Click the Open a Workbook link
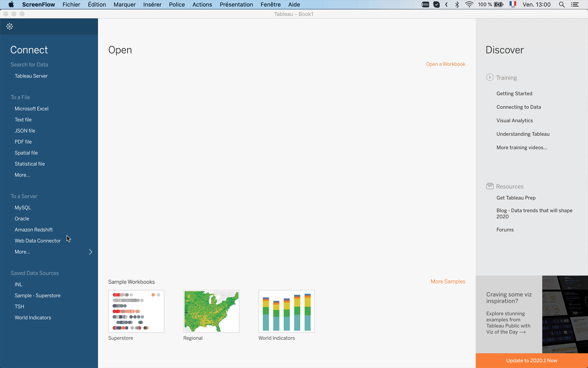588x368 pixels. pos(445,64)
